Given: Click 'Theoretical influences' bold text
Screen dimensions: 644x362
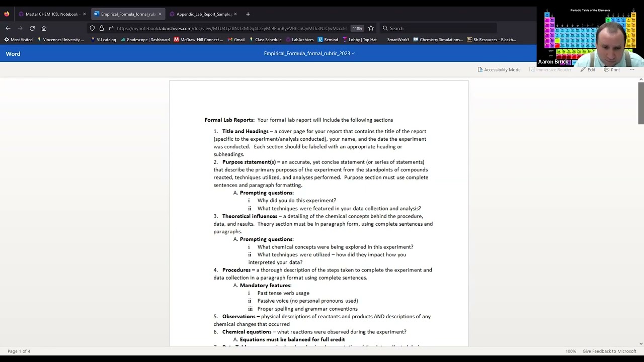Looking at the screenshot, I should point(250,216).
